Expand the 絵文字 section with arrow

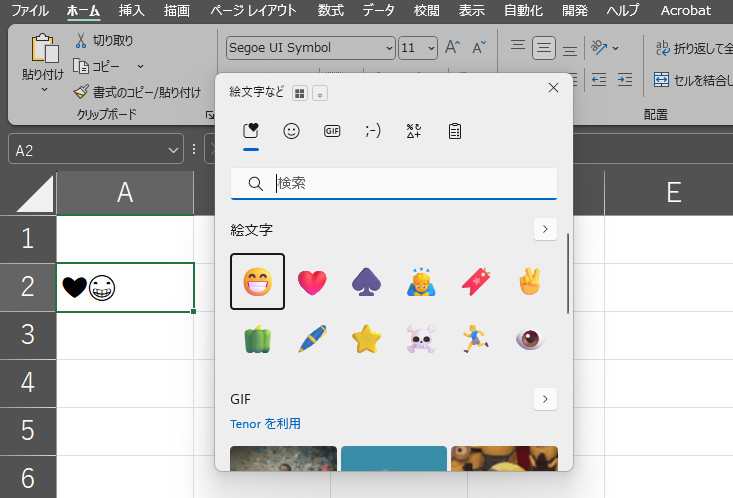coord(545,230)
